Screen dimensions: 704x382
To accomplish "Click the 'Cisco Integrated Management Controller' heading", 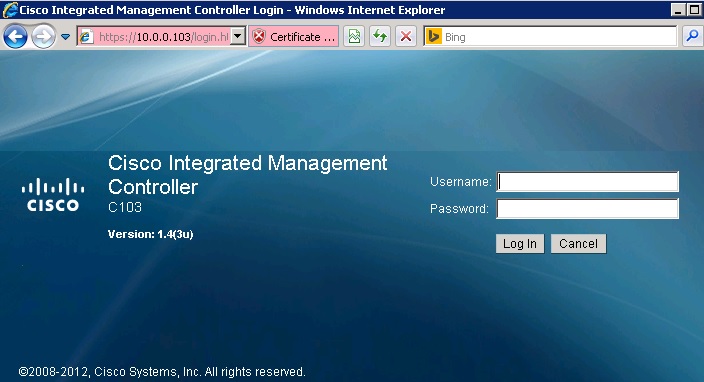I will click(x=247, y=175).
